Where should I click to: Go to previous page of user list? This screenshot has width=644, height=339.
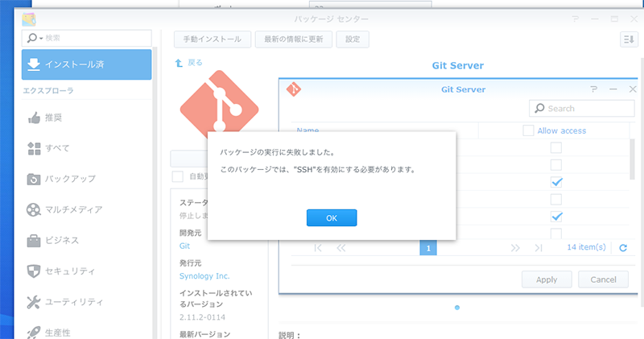(x=341, y=248)
